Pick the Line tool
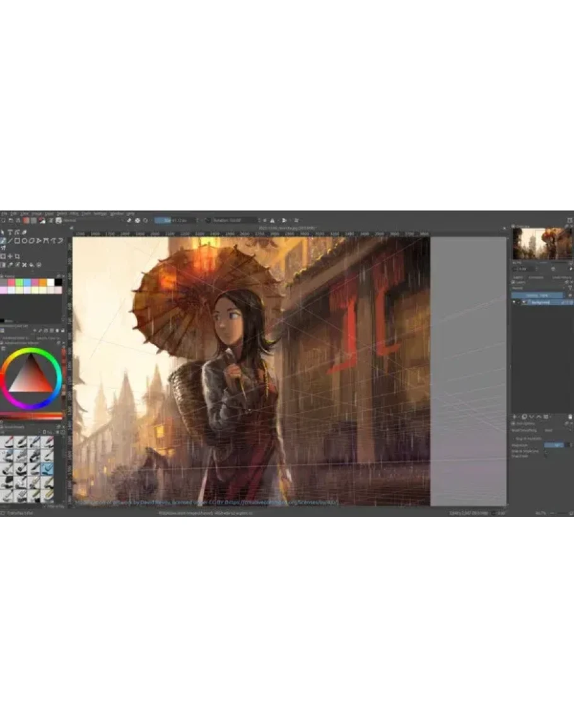Viewport: 574px width, 728px height. [x=11, y=241]
